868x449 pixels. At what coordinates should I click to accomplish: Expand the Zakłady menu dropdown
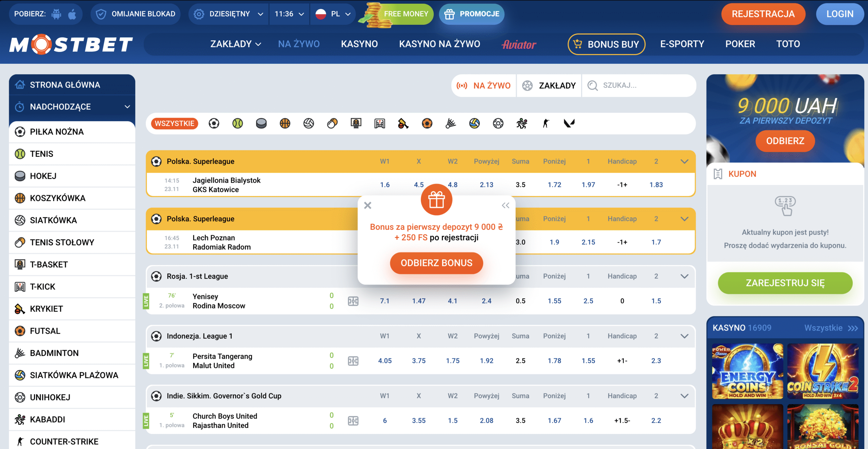[x=236, y=44]
